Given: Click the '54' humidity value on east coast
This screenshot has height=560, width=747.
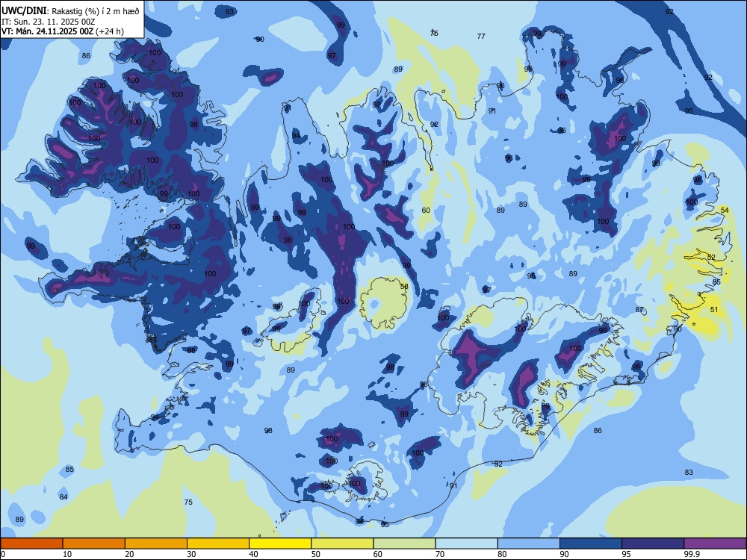Looking at the screenshot, I should pos(725,210).
